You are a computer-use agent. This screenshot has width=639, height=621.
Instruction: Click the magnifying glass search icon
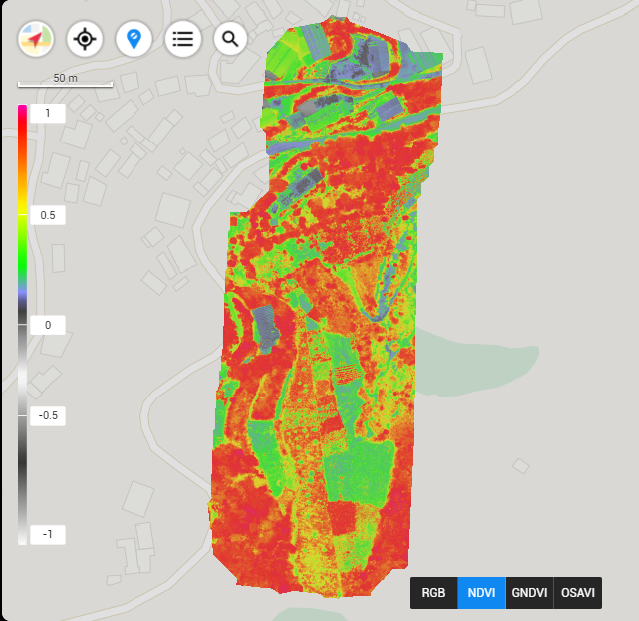pos(230,39)
